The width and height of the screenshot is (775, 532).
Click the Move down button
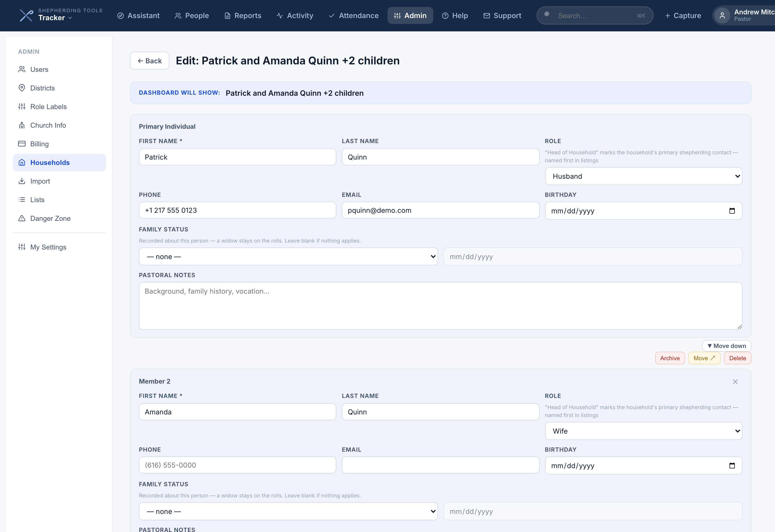pyautogui.click(x=727, y=346)
